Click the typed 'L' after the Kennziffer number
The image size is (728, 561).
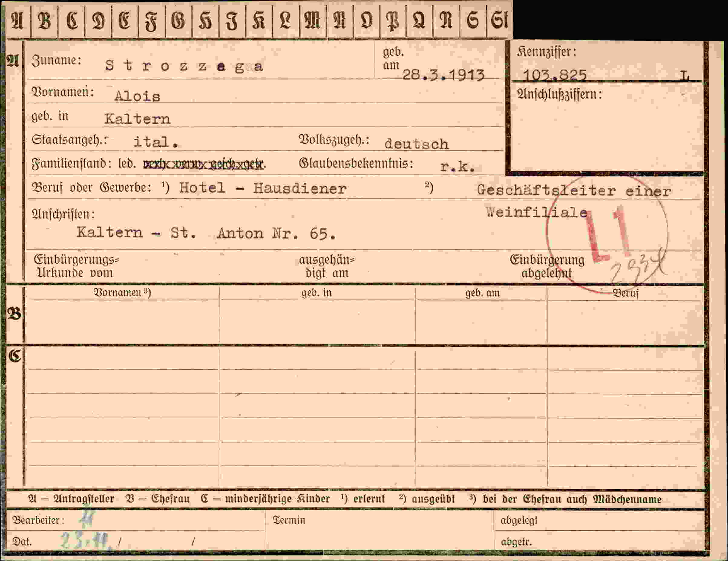point(685,76)
